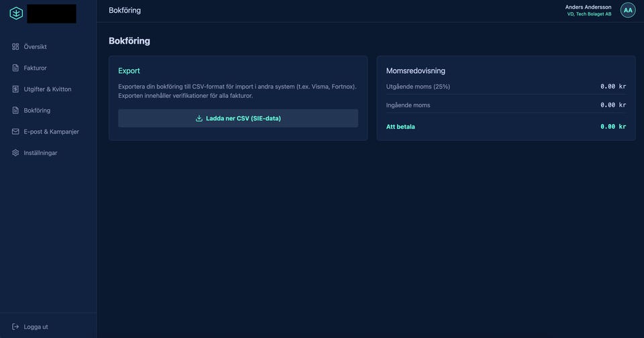644x338 pixels.
Task: Click the E-post & Kampanjer envelope icon
Action: (x=15, y=131)
